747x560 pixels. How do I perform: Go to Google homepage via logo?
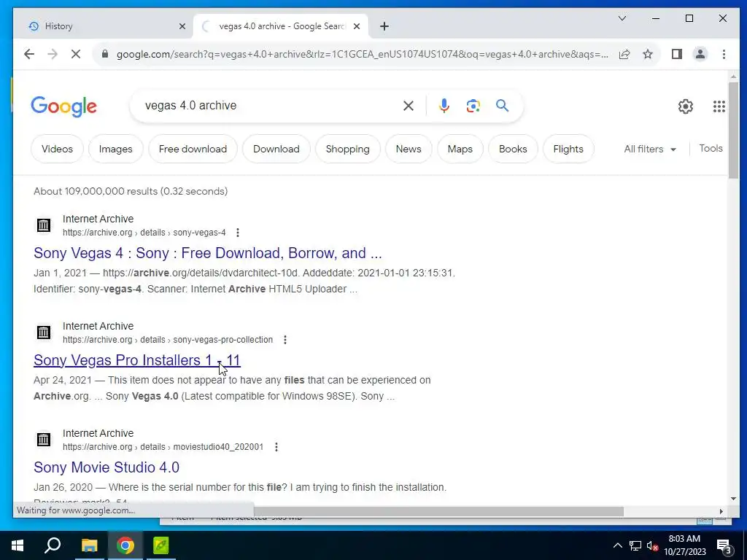click(64, 106)
